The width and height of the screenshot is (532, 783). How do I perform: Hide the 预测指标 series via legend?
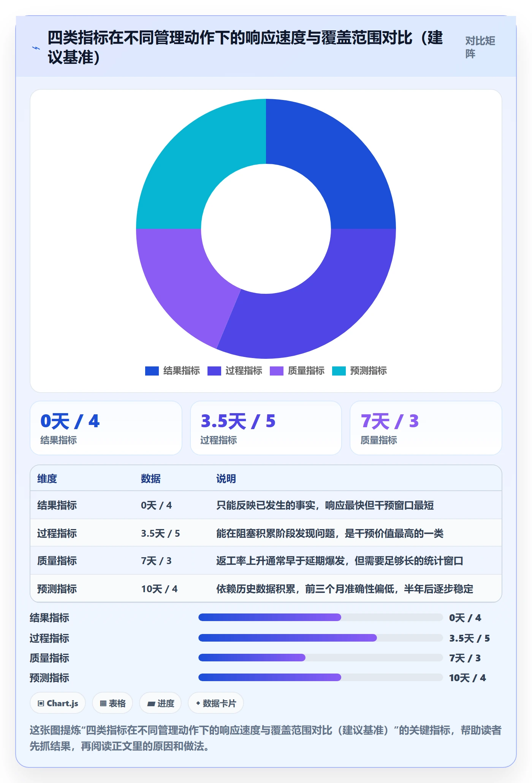click(359, 371)
